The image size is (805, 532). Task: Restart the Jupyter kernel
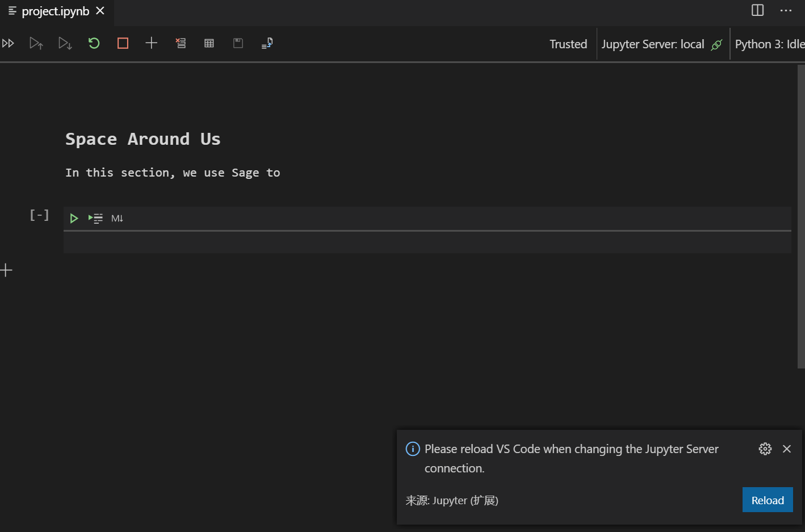click(94, 43)
